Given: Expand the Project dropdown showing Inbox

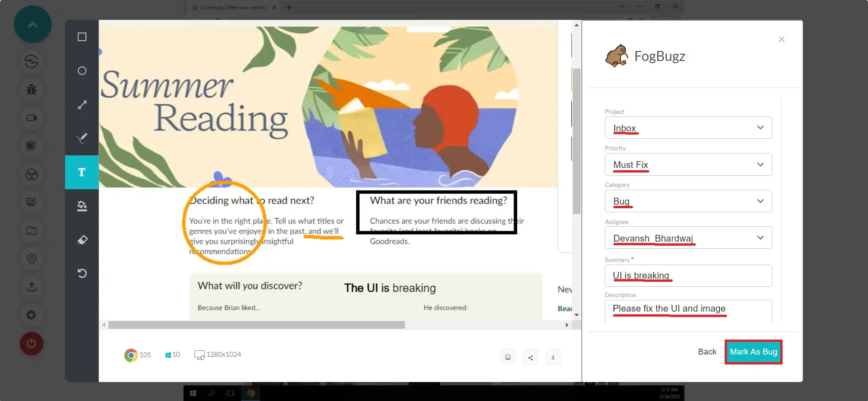Looking at the screenshot, I should click(688, 128).
